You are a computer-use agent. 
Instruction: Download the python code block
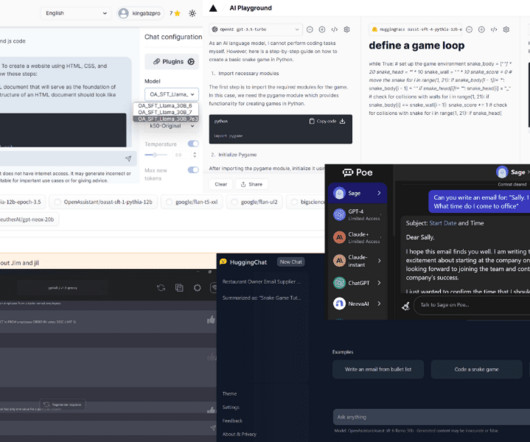tap(342, 121)
